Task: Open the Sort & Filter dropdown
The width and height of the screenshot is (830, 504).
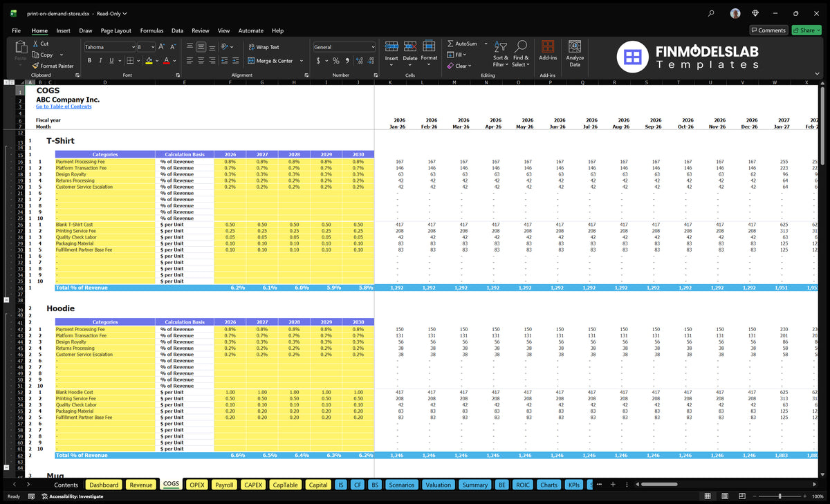Action: 501,53
